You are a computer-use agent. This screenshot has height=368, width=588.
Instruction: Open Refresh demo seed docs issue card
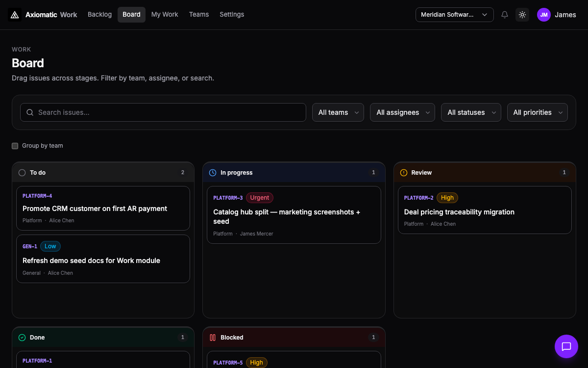103,259
